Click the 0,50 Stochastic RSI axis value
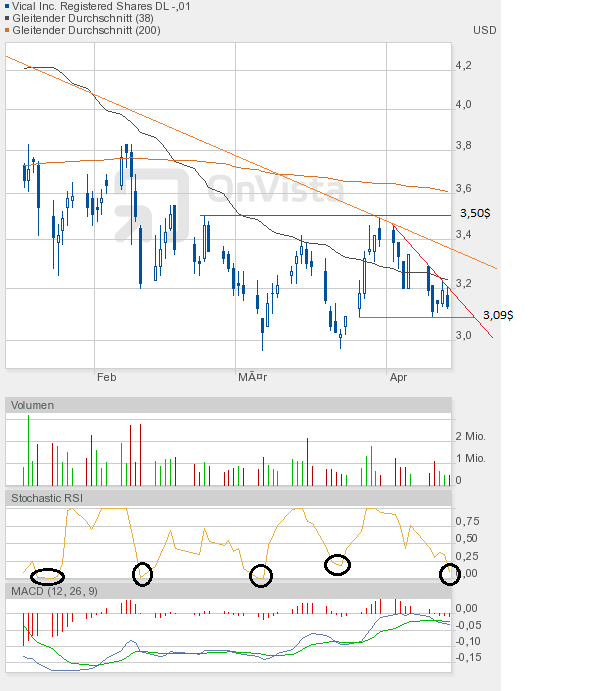The width and height of the screenshot is (595, 691). (x=467, y=538)
